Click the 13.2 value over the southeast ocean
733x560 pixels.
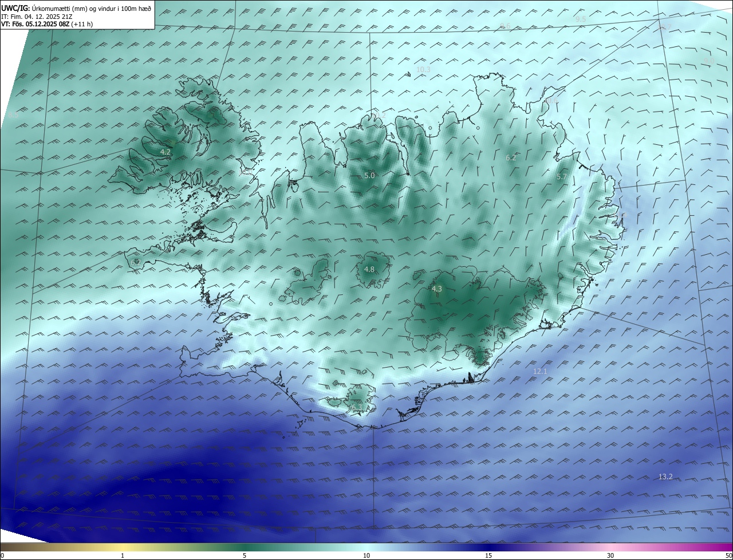coord(665,477)
